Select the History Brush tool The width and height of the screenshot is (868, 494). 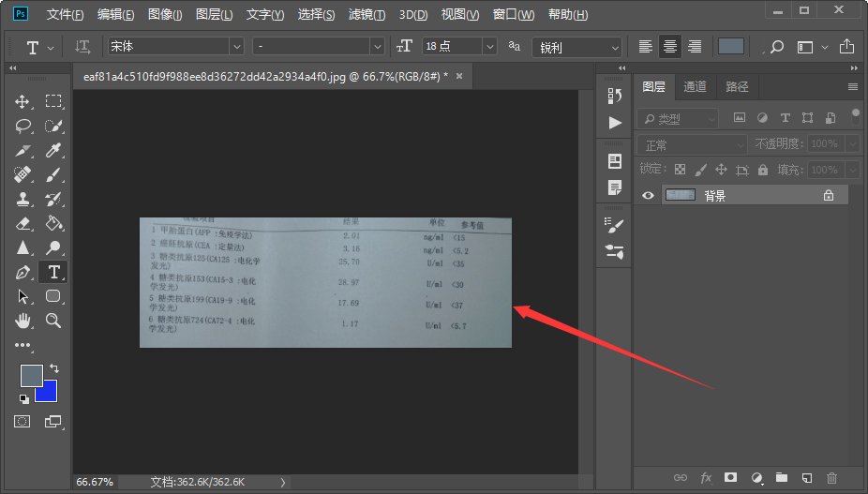(53, 199)
